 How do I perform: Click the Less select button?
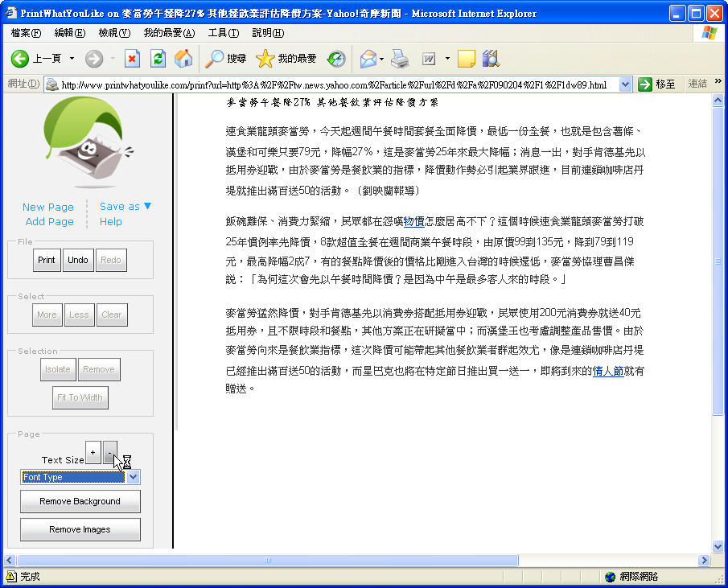pyautogui.click(x=79, y=315)
